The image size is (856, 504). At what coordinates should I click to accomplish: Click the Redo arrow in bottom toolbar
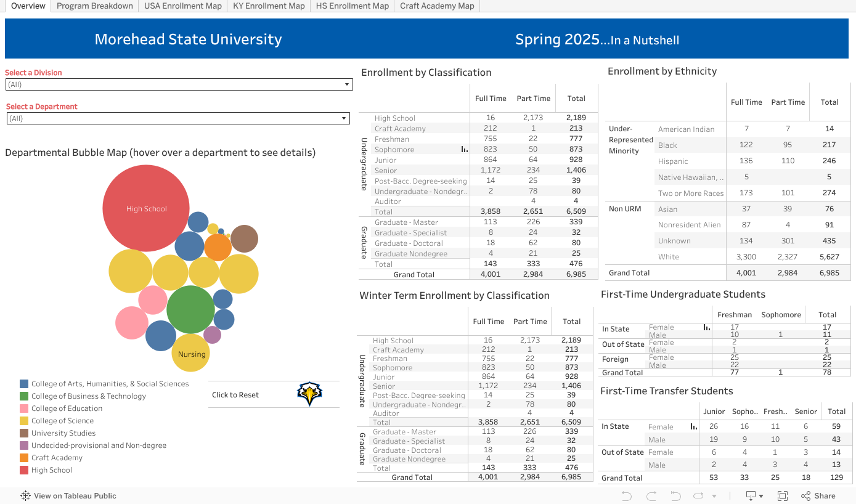point(651,496)
